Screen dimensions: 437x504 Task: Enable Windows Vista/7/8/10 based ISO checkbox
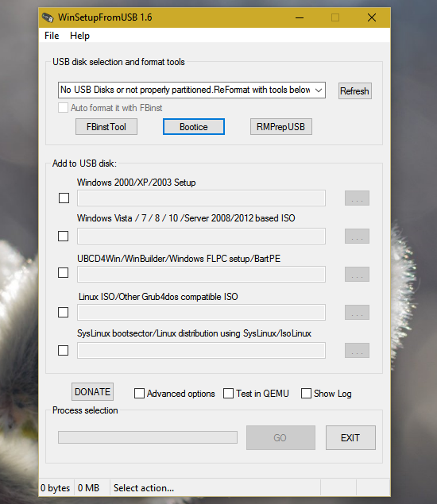coord(63,237)
